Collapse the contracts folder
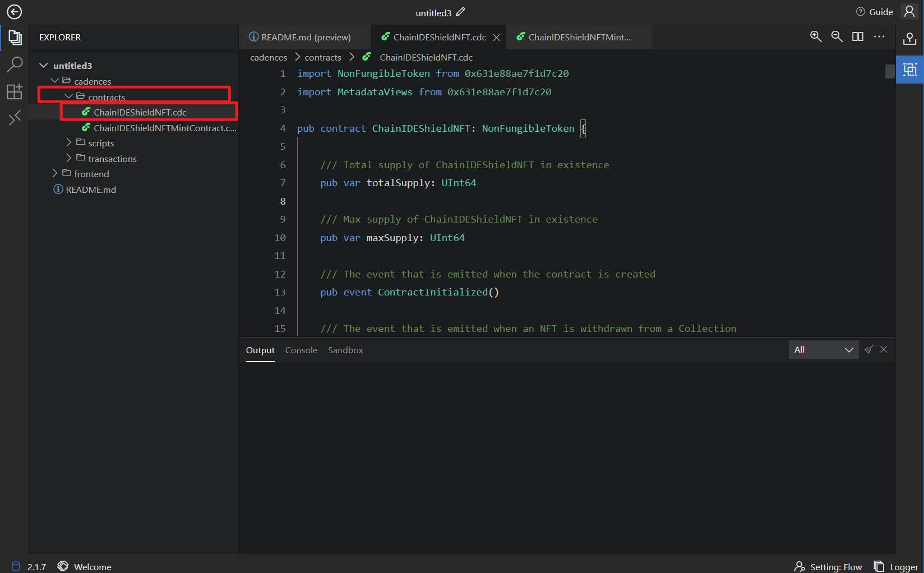Screen dimensions: 924x573 pyautogui.click(x=106, y=97)
